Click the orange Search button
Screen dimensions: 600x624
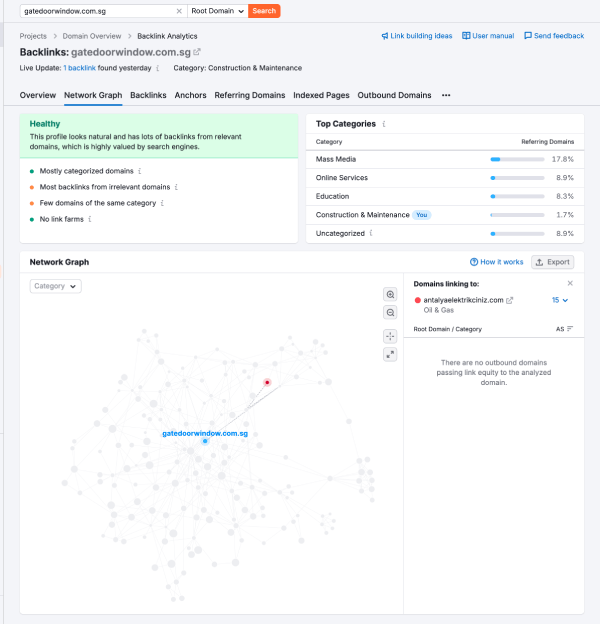pyautogui.click(x=264, y=11)
